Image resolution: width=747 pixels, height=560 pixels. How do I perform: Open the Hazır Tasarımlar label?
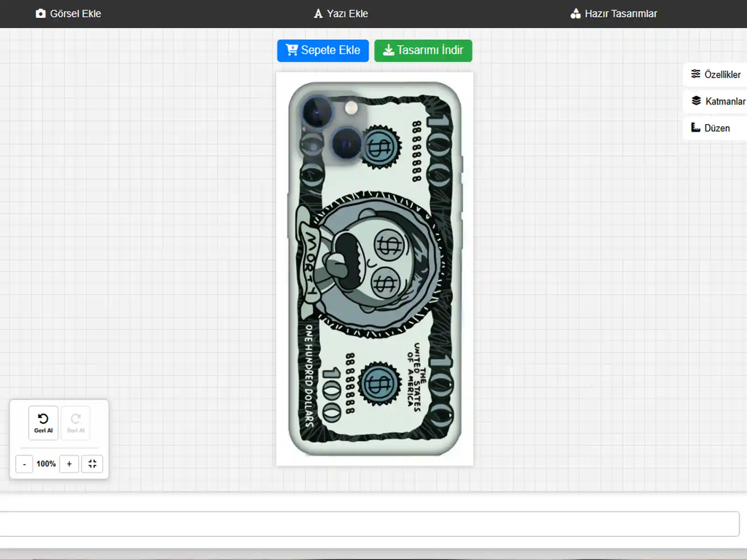(620, 14)
